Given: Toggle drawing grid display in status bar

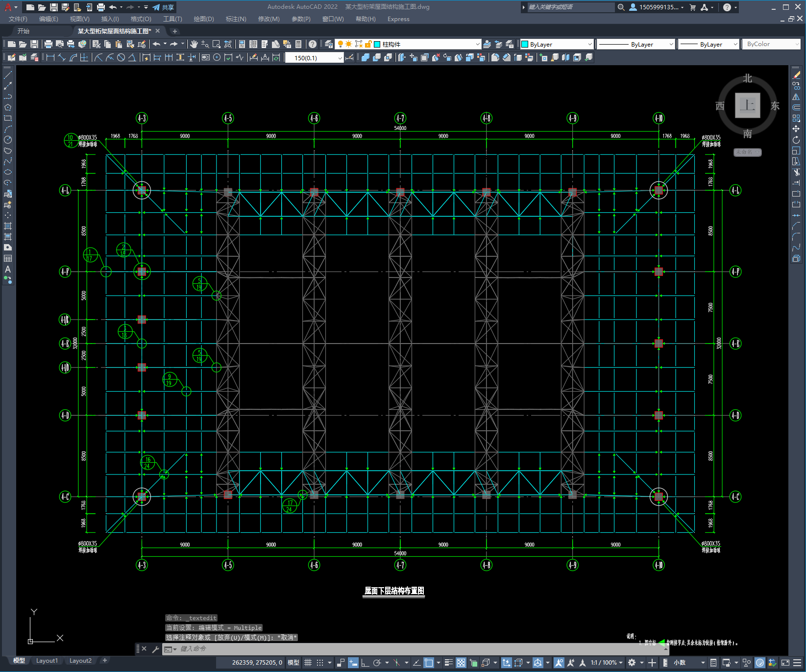Looking at the screenshot, I should (x=308, y=663).
